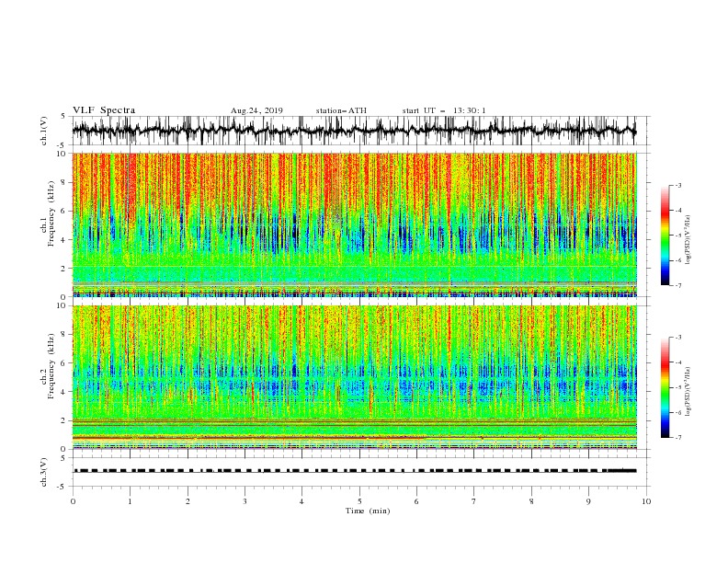
Task: Click the "station=ATH" label
Action: pyautogui.click(x=341, y=110)
